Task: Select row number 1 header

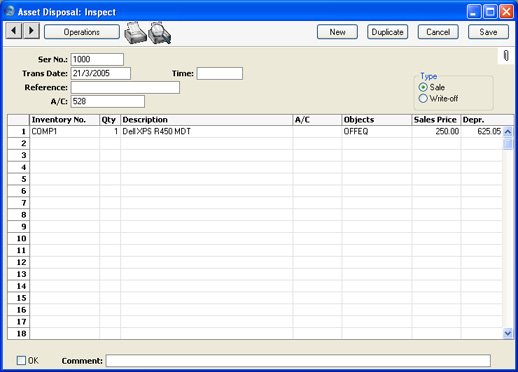Action: [x=19, y=131]
